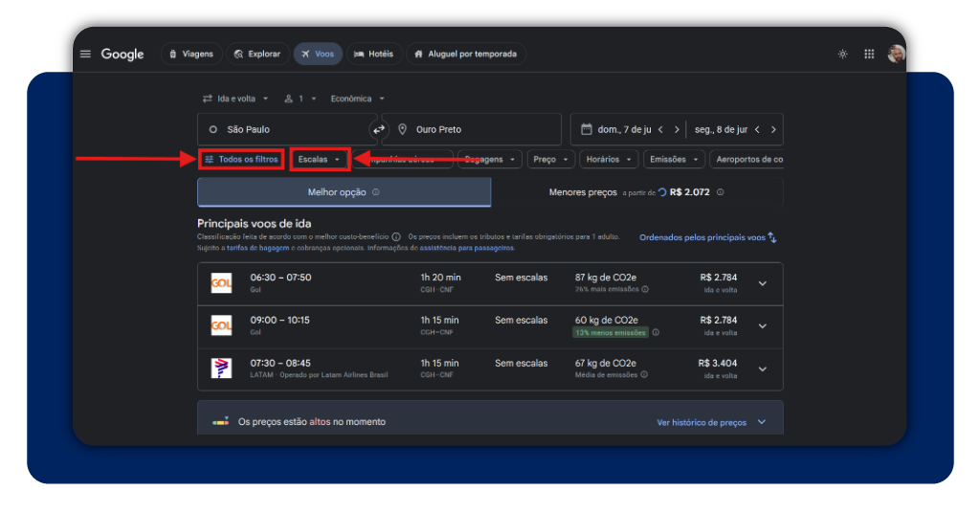Image resolution: width=980 pixels, height=513 pixels.
Task: Open the Google apps grid icon
Action: click(x=869, y=55)
